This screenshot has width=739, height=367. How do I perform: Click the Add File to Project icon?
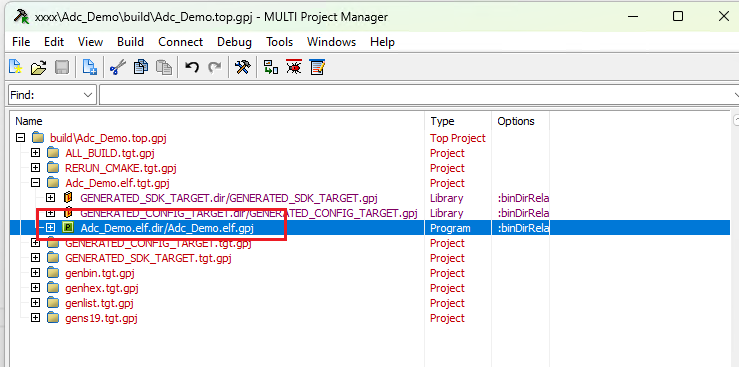(x=90, y=68)
